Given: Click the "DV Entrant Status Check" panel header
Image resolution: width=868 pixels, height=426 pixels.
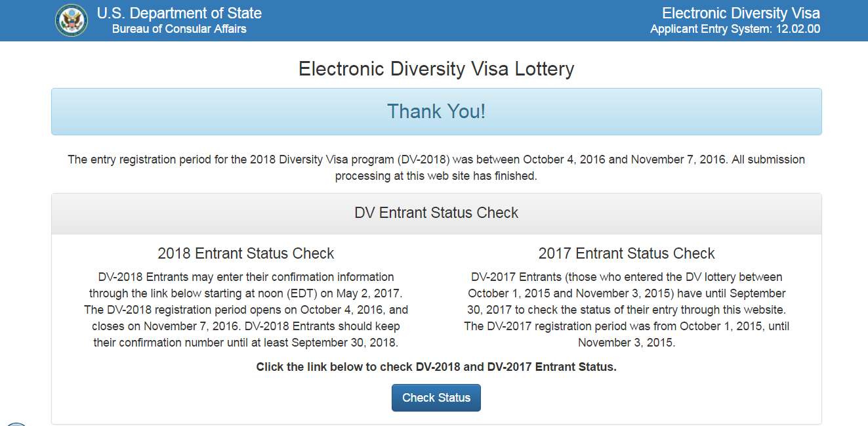Looking at the screenshot, I should 436,213.
